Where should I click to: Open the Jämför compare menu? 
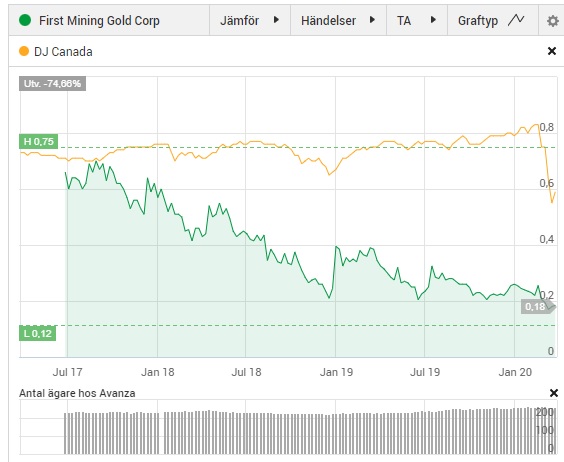pyautogui.click(x=250, y=21)
